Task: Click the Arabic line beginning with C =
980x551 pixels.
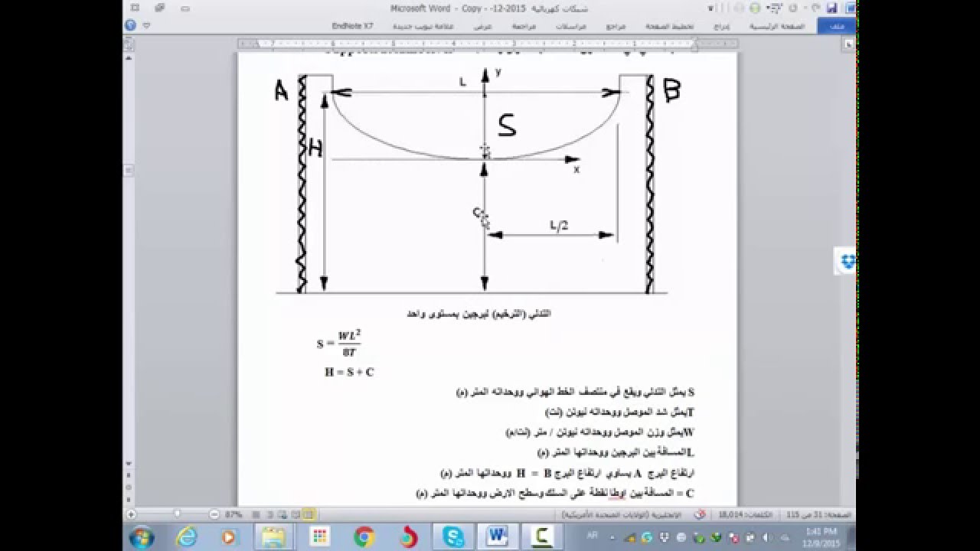Action: pos(555,493)
